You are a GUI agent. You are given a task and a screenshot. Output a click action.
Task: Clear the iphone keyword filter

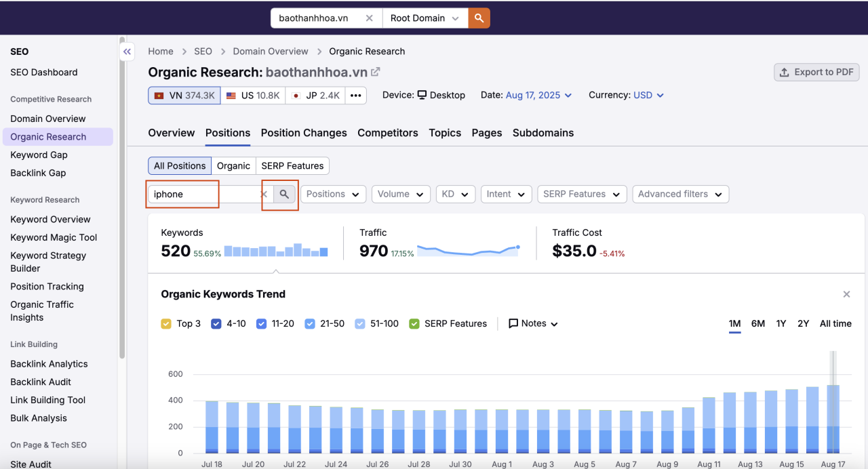pos(264,195)
